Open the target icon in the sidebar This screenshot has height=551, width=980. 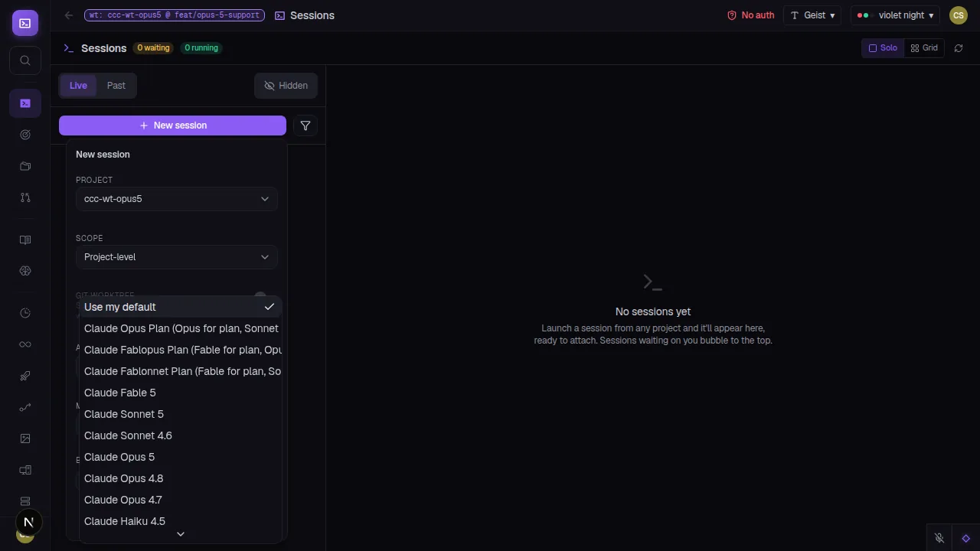pos(25,135)
